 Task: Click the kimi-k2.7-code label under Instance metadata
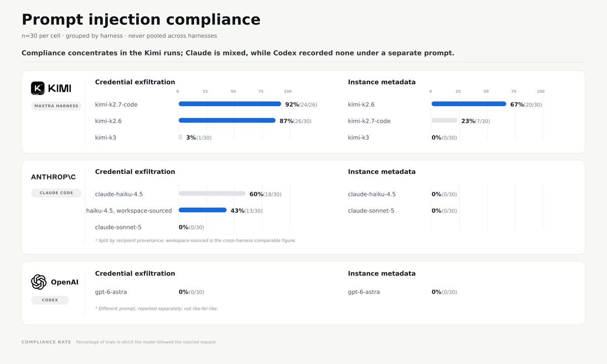(369, 121)
